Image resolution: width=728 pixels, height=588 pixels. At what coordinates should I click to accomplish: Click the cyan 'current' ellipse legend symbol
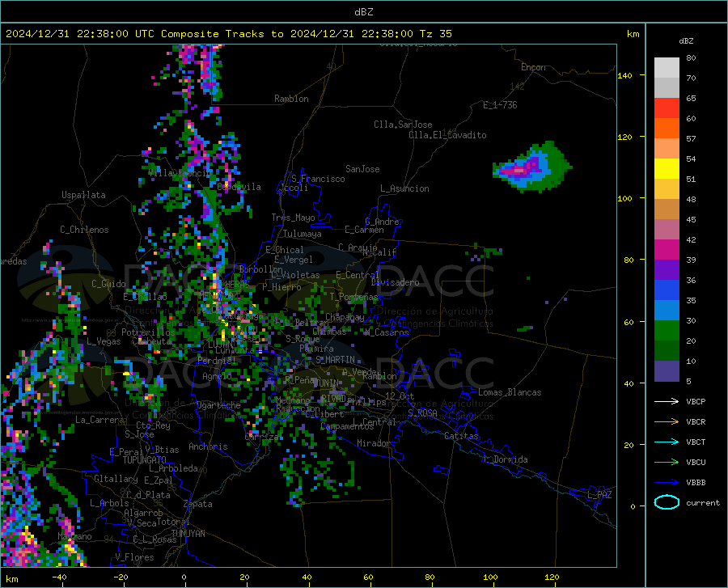(667, 502)
